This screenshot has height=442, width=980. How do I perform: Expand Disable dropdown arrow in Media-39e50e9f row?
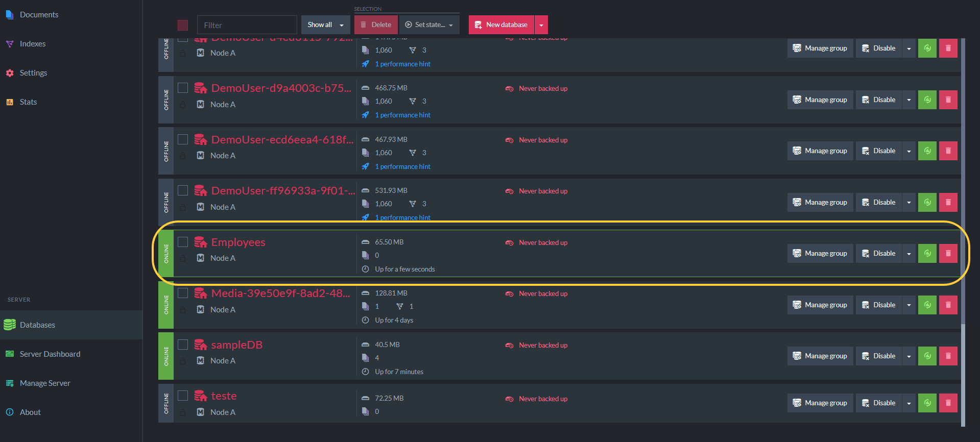[x=909, y=305]
